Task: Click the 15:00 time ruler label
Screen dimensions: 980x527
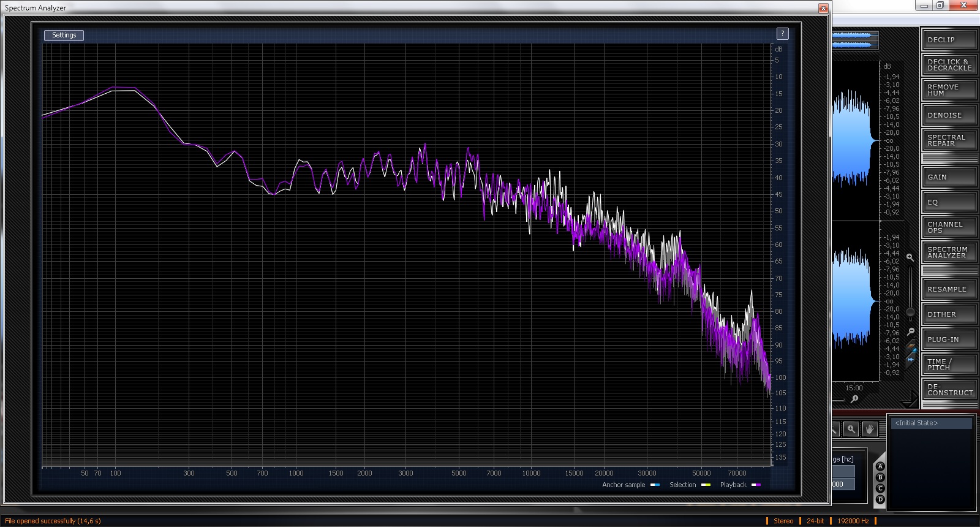Action: [x=854, y=388]
